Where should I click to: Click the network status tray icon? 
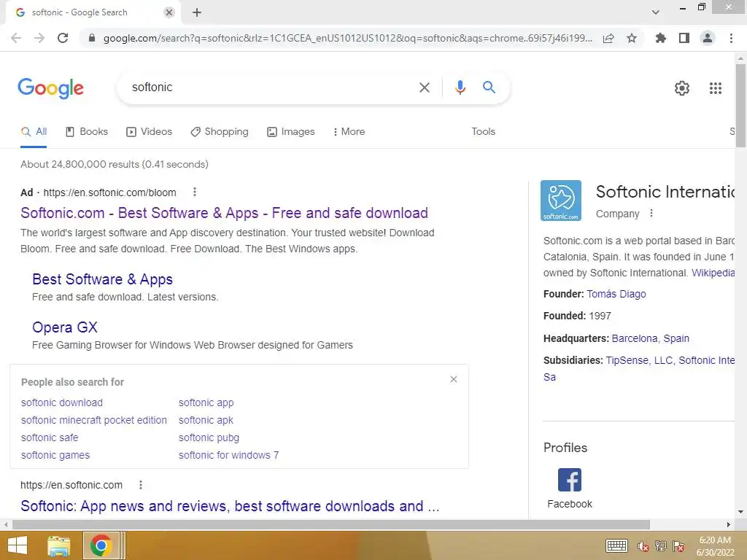[x=661, y=546]
